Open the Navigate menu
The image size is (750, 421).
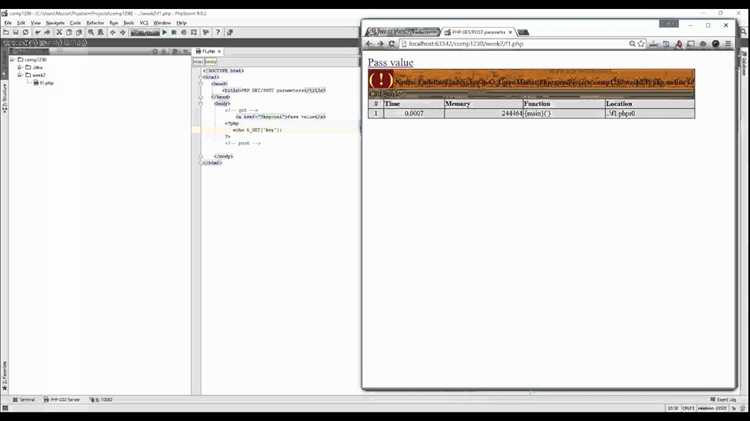pyautogui.click(x=55, y=23)
